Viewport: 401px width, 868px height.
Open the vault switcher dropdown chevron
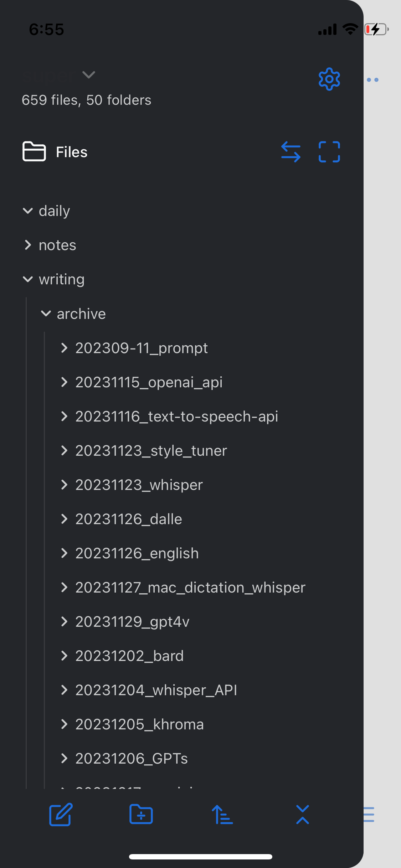pyautogui.click(x=88, y=75)
